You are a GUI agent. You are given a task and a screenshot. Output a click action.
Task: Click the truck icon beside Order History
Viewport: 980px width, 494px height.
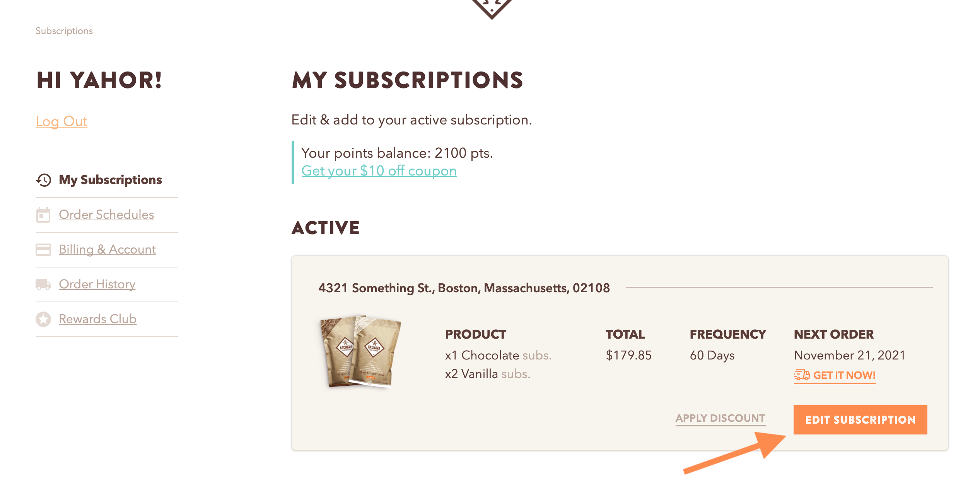[x=43, y=284]
